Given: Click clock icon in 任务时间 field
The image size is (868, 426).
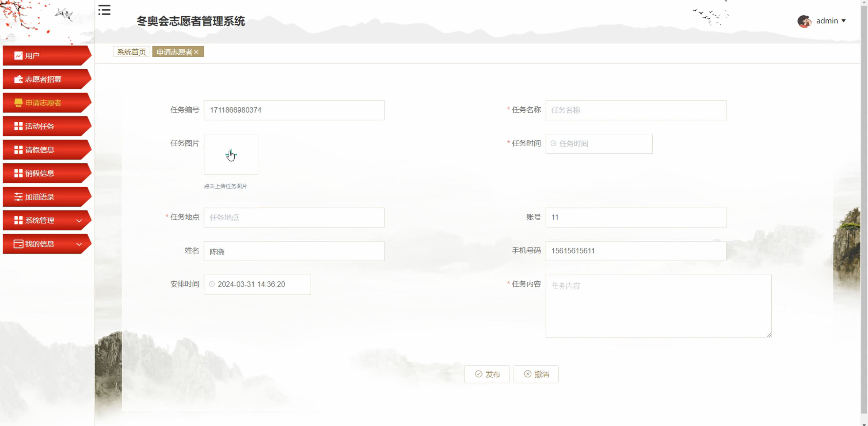Looking at the screenshot, I should pos(553,144).
